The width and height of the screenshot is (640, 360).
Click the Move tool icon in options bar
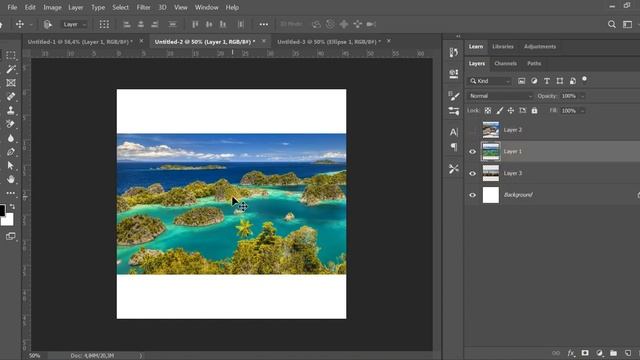(20, 24)
